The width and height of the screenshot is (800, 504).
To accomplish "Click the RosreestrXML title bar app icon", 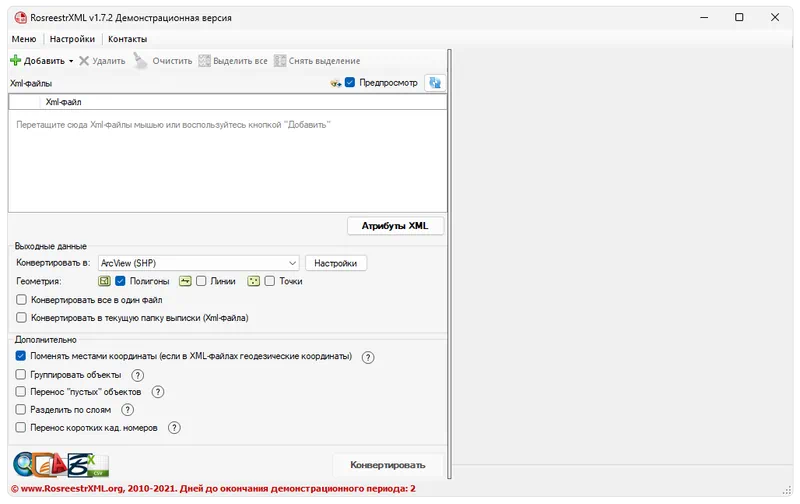I will (x=20, y=17).
